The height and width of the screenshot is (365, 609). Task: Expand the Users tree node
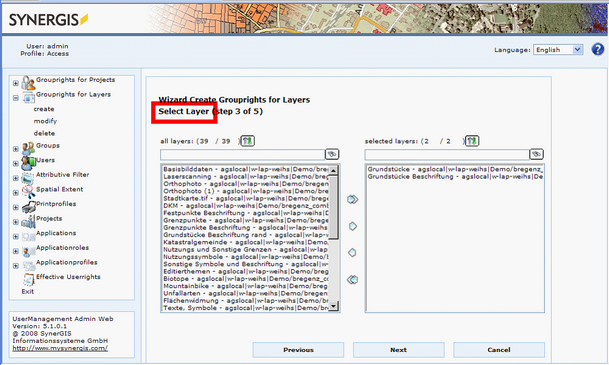pos(16,163)
